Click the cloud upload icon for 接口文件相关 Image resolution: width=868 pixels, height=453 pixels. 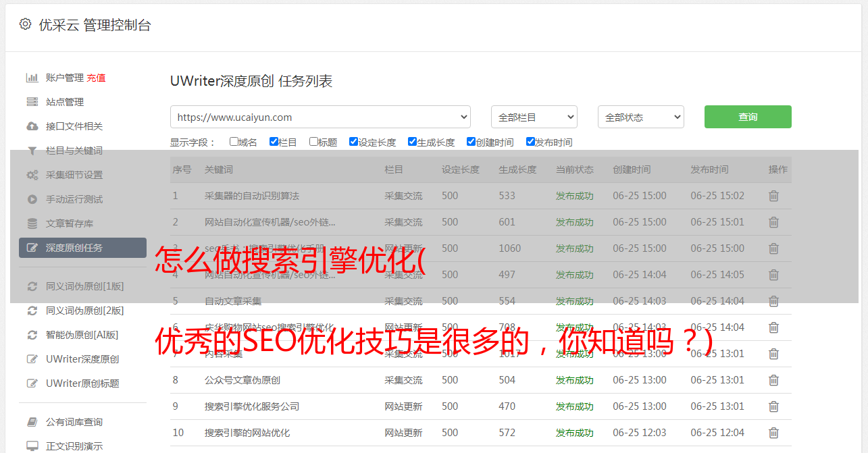32,126
